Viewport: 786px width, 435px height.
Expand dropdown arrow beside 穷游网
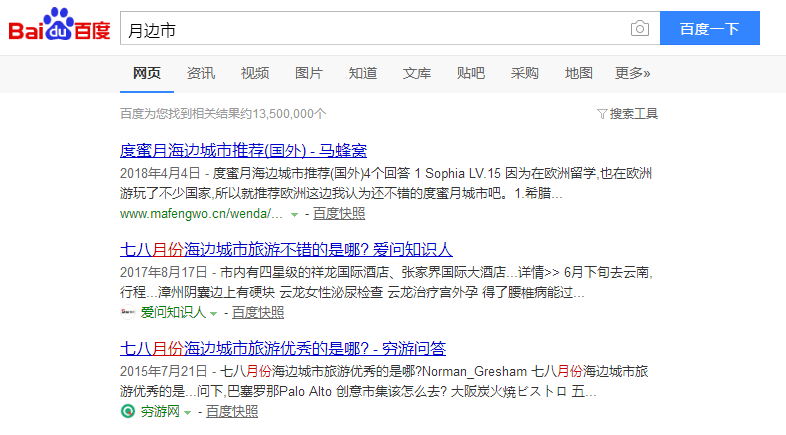(187, 412)
